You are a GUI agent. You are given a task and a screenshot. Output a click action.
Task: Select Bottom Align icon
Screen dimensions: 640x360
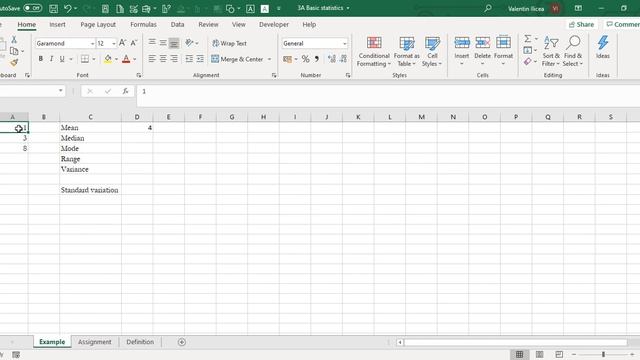[x=174, y=42]
